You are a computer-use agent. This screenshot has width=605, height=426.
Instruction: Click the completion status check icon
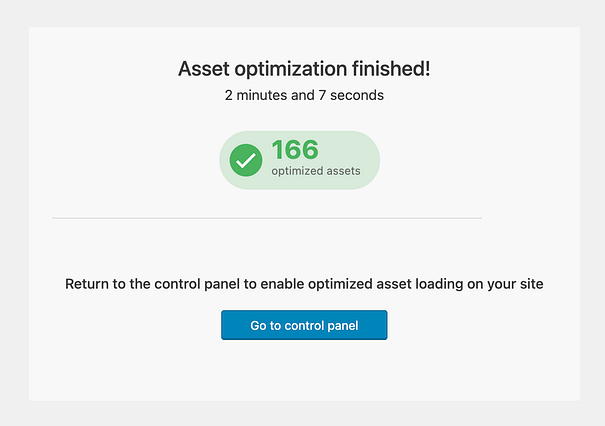[246, 160]
